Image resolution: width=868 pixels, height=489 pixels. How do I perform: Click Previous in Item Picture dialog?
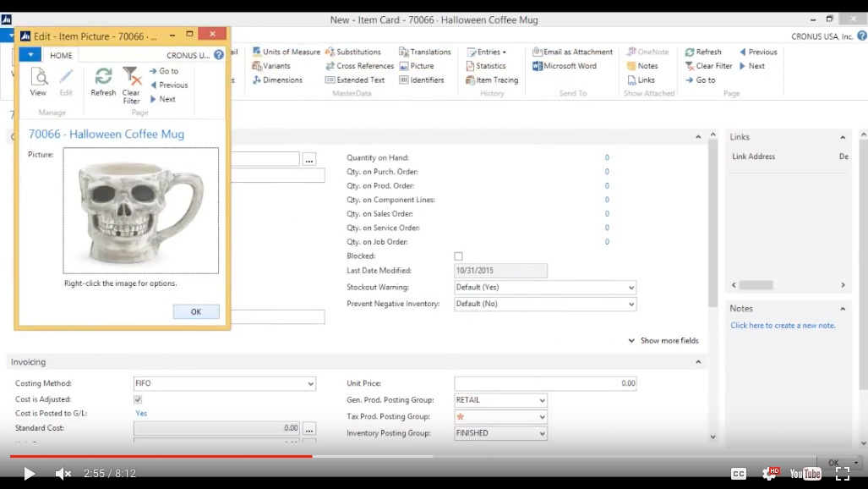click(x=169, y=85)
